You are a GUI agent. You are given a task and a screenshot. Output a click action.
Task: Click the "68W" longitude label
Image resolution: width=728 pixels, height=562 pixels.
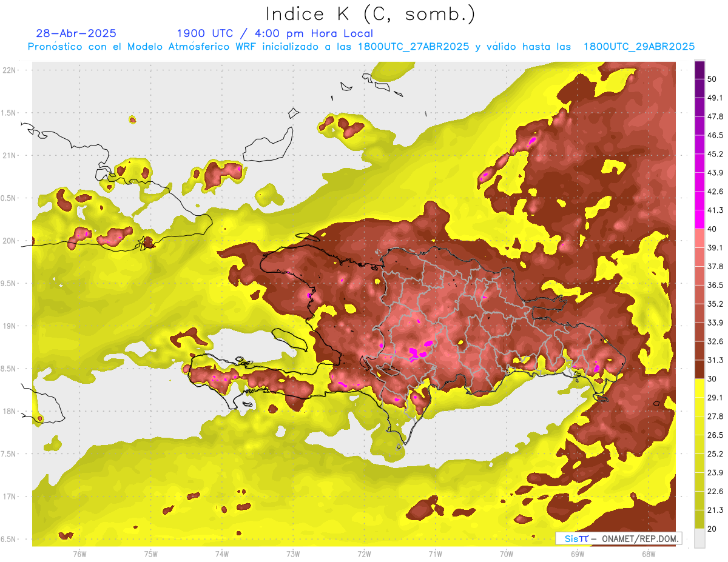(649, 554)
